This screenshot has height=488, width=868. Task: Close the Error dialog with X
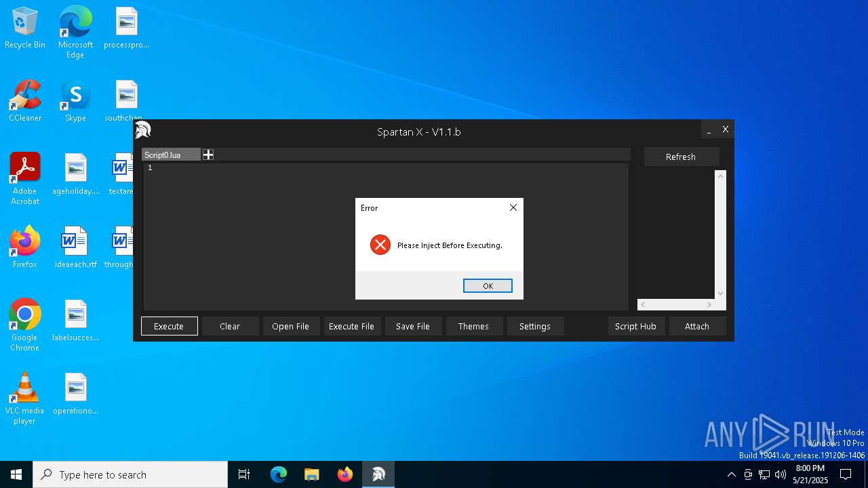pyautogui.click(x=513, y=207)
